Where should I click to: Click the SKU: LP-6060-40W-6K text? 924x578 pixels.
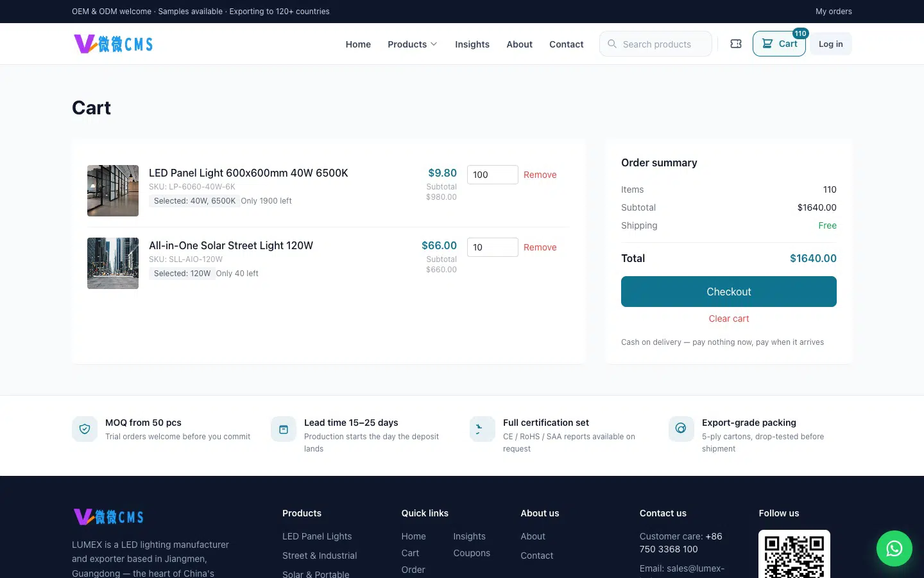tap(192, 187)
